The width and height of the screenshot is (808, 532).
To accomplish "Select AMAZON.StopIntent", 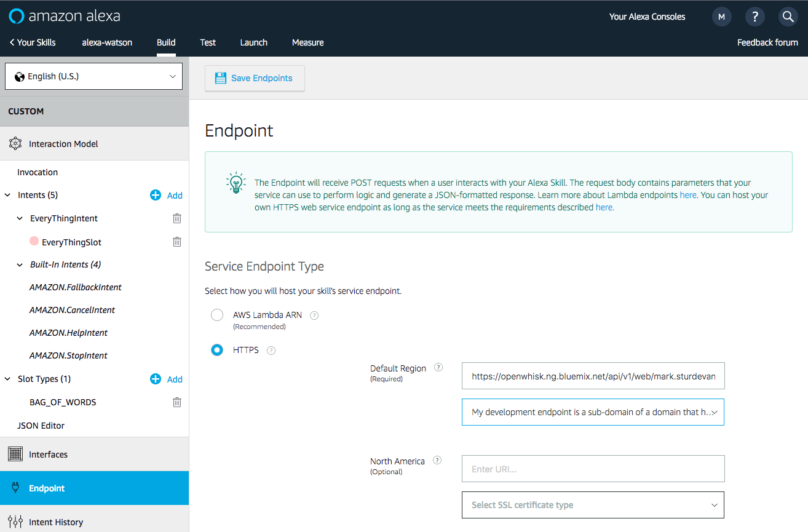I will tap(68, 355).
